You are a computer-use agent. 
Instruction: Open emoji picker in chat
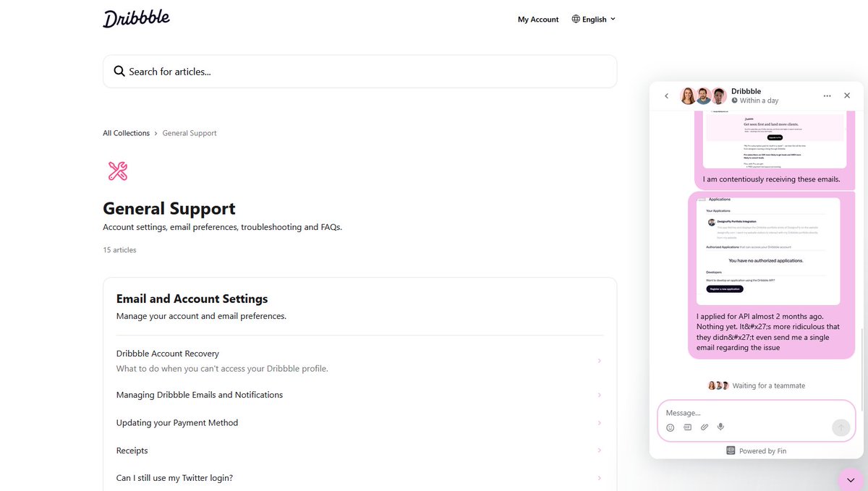click(671, 427)
